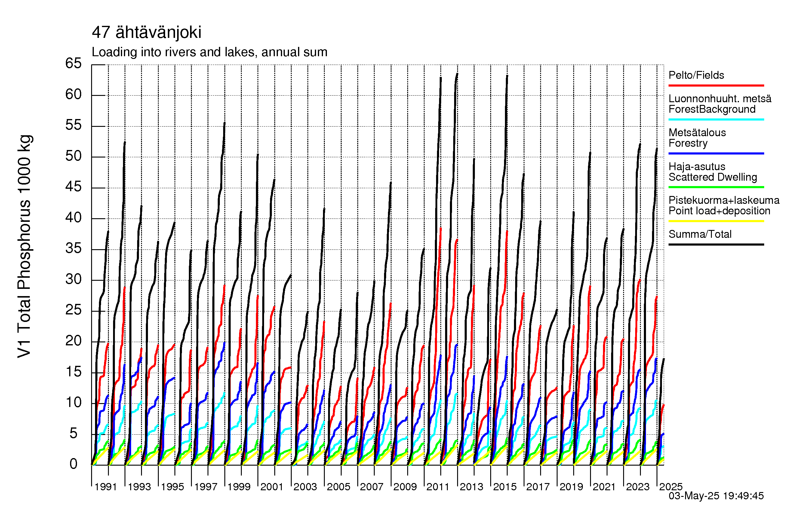Click the y-axis value 55
812x511 pixels.
click(x=73, y=125)
